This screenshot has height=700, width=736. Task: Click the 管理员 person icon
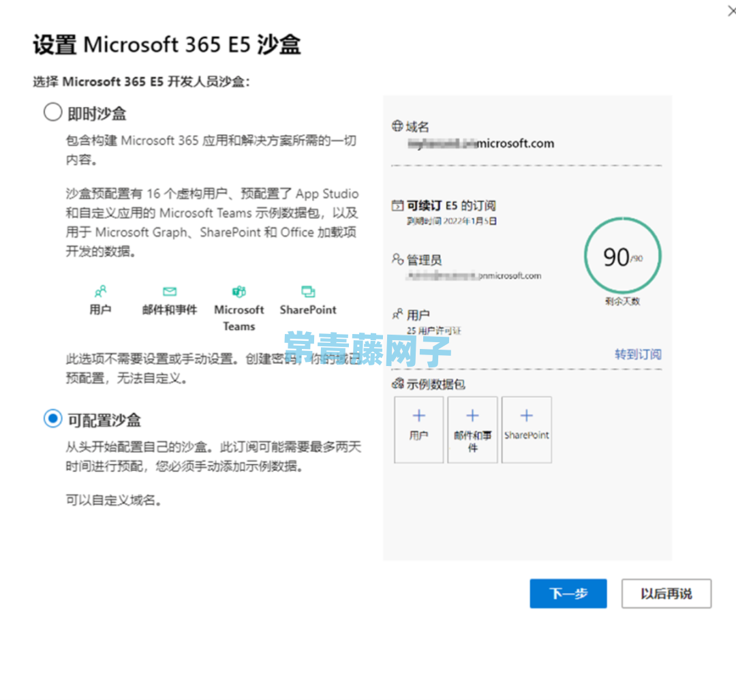(x=397, y=259)
